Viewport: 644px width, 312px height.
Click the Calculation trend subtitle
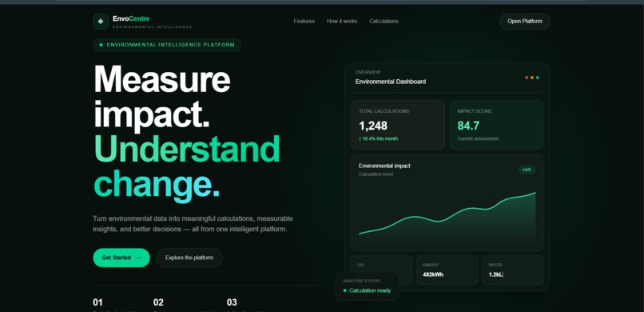point(376,174)
